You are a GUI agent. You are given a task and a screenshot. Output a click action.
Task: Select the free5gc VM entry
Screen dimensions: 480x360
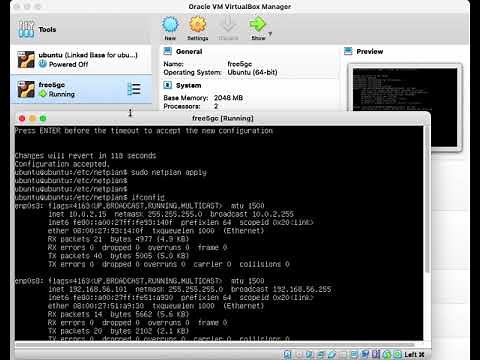pyautogui.click(x=81, y=89)
